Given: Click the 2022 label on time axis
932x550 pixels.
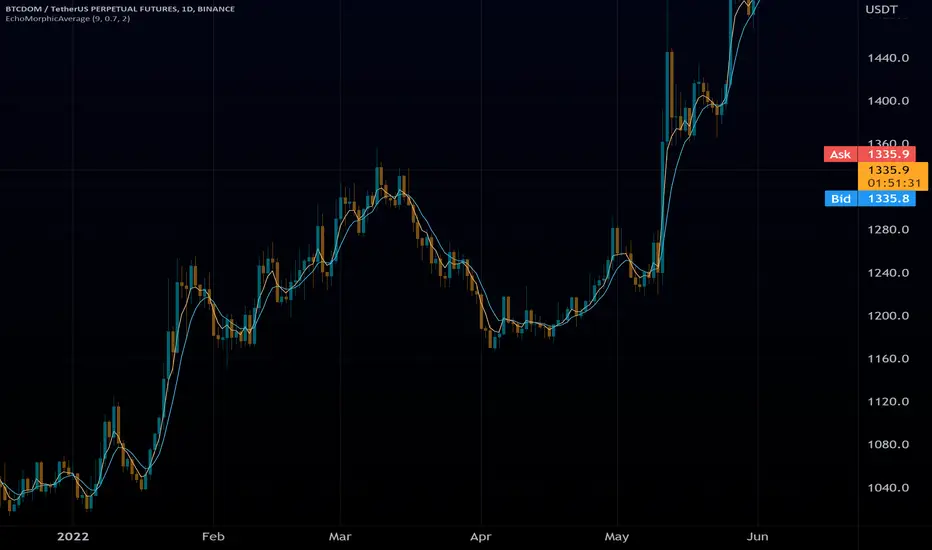Looking at the screenshot, I should click(73, 536).
